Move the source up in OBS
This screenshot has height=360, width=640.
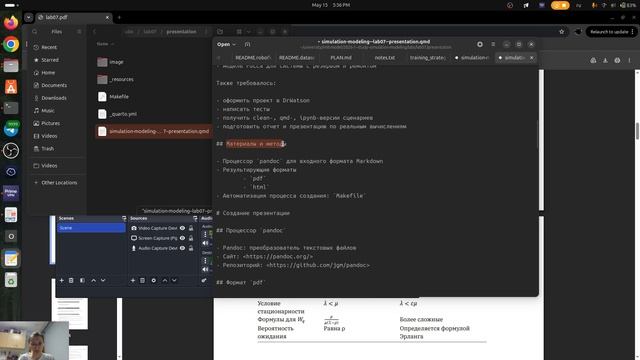pyautogui.click(x=165, y=280)
